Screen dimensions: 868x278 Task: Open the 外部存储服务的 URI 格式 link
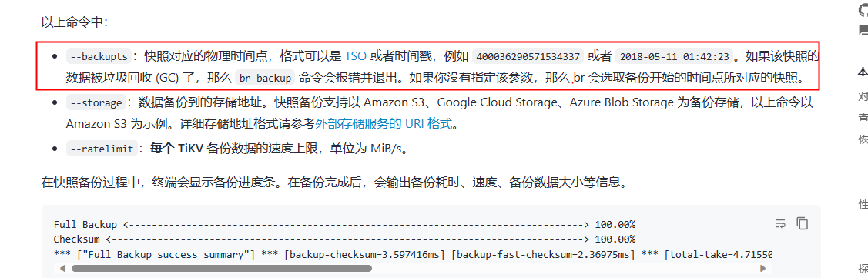tap(384, 124)
